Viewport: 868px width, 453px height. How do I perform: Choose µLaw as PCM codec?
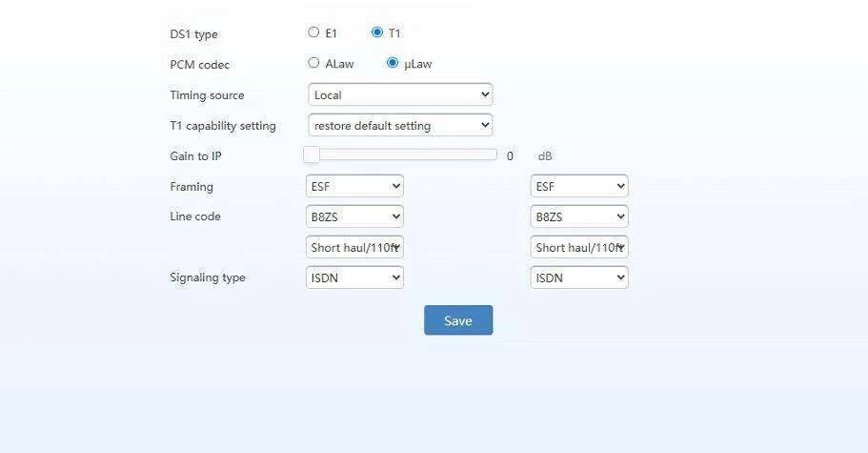[393, 63]
